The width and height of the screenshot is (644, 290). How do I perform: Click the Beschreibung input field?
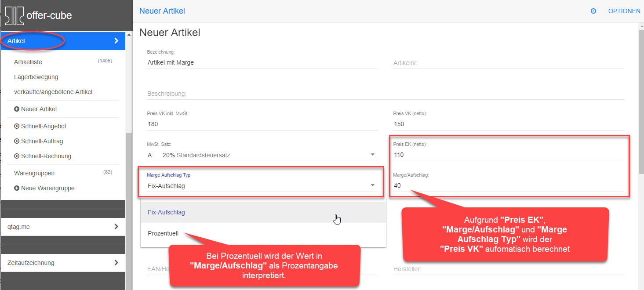pyautogui.click(x=386, y=94)
